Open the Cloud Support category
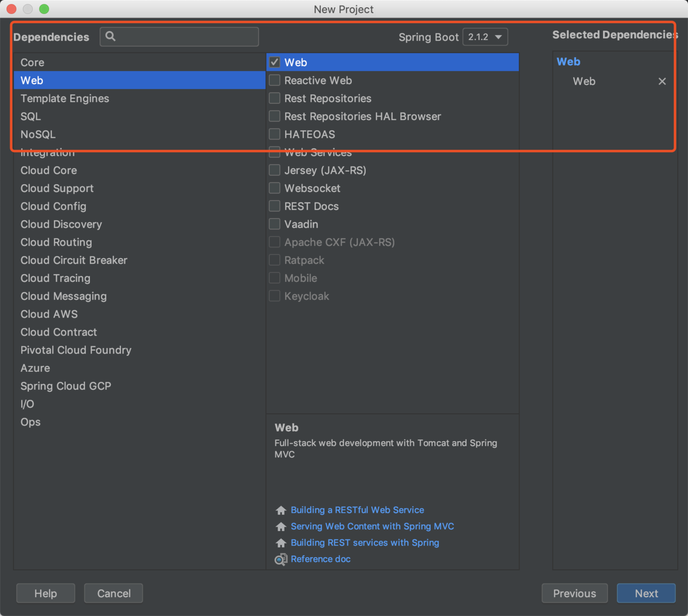Viewport: 688px width, 616px height. 140,188
